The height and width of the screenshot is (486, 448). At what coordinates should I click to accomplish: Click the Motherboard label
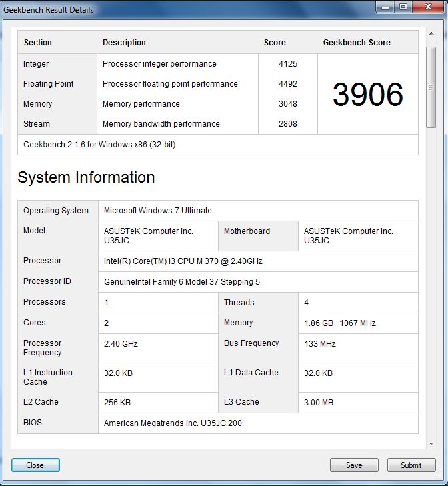pos(247,231)
